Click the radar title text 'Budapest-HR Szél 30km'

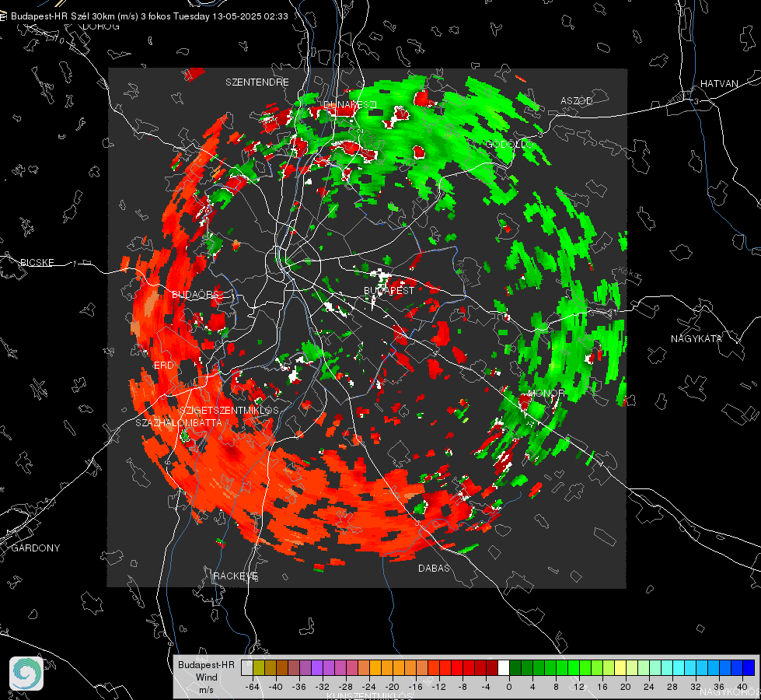pyautogui.click(x=63, y=16)
